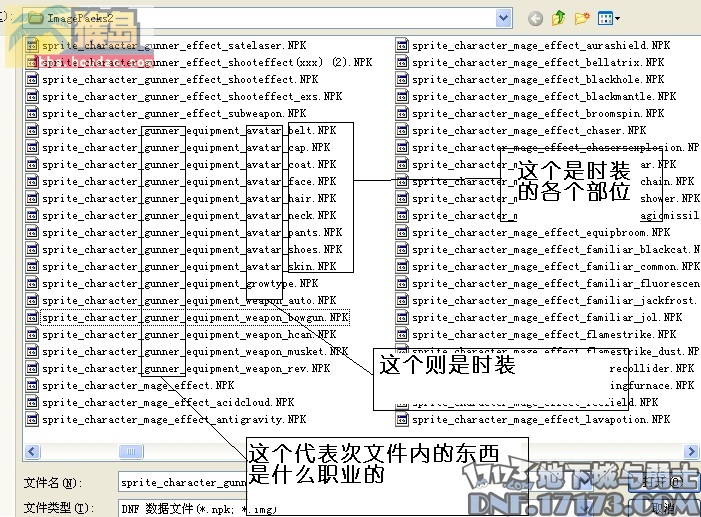Select gunner_effect_subweapon.NPK file icon

click(32, 113)
